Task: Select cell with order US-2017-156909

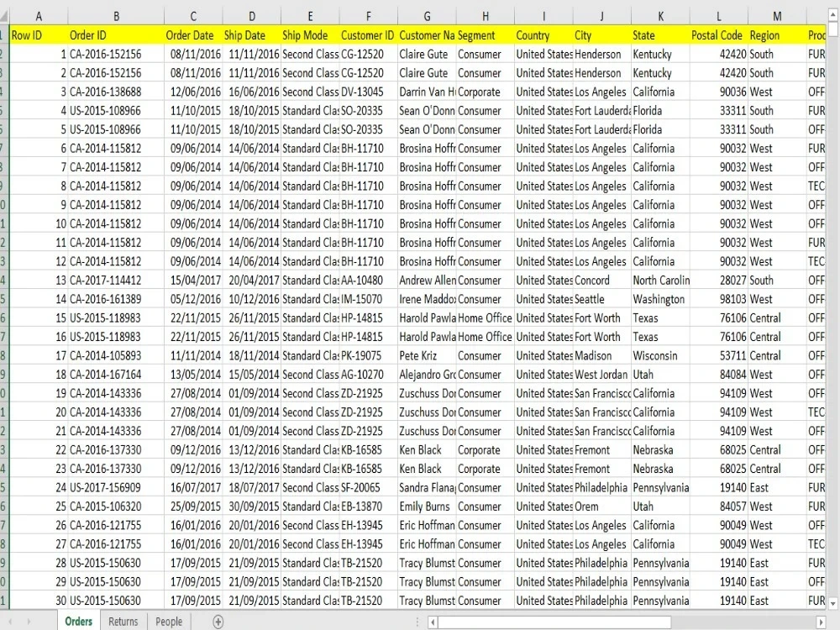Action: tap(116, 487)
